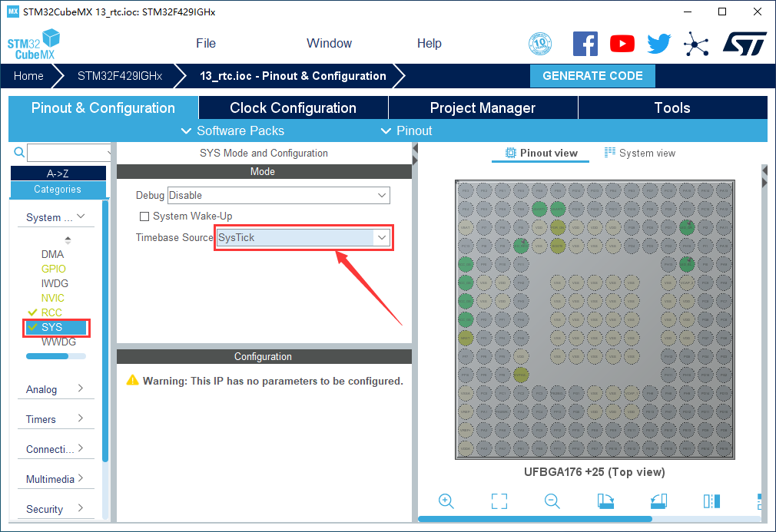Click the fit-to-screen frame icon
Viewport: 776px width, 532px height.
click(499, 501)
